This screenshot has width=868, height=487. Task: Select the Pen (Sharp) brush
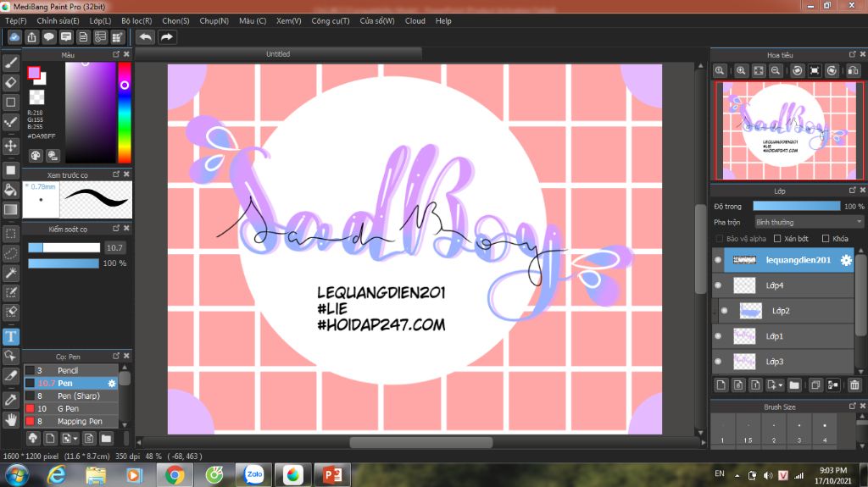(x=71, y=396)
